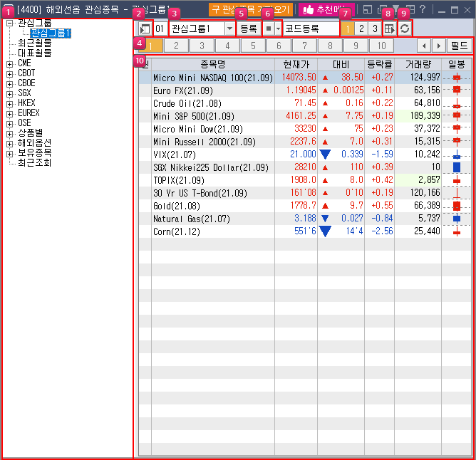Select view mode 3 toggle button
This screenshot has width=476, height=460.
375,28
